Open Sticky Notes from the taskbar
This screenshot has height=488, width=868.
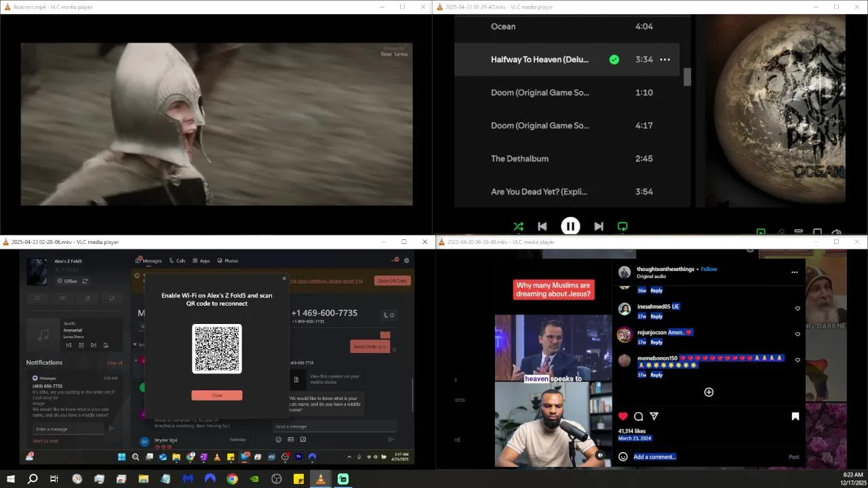point(298,479)
